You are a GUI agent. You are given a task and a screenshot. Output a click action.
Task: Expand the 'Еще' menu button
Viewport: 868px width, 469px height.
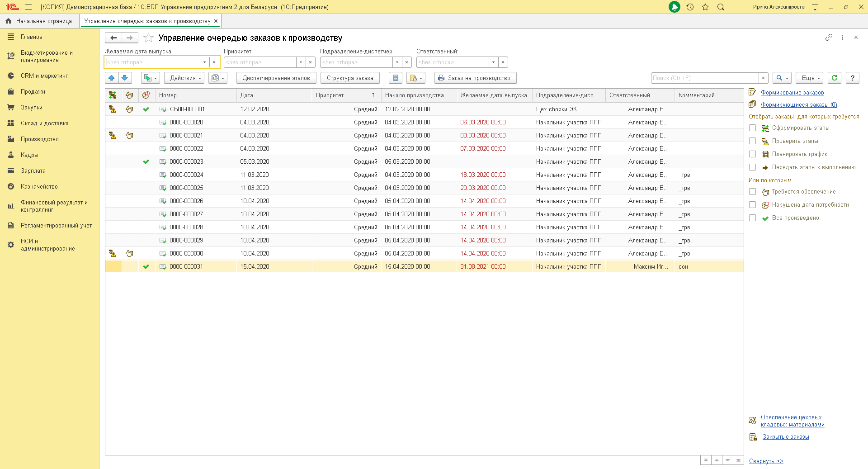click(x=809, y=78)
